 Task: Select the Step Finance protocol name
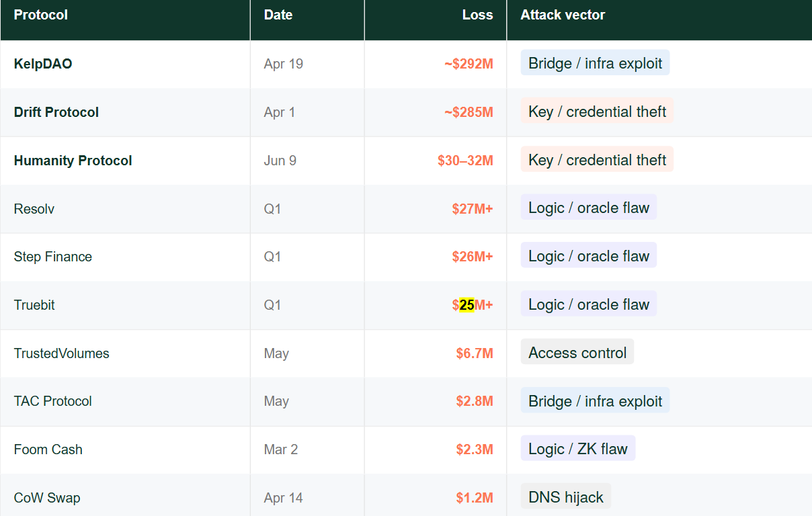tap(53, 257)
